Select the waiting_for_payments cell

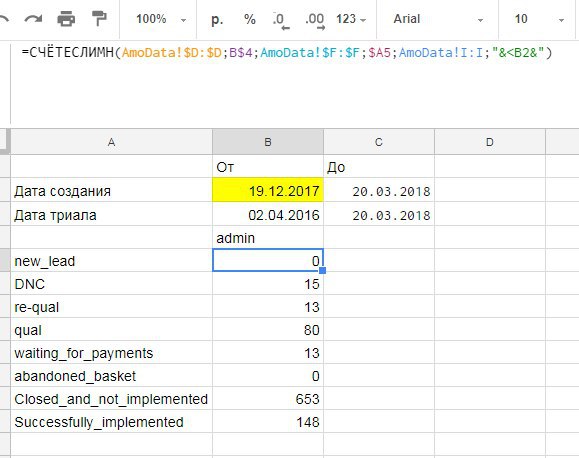(x=112, y=352)
